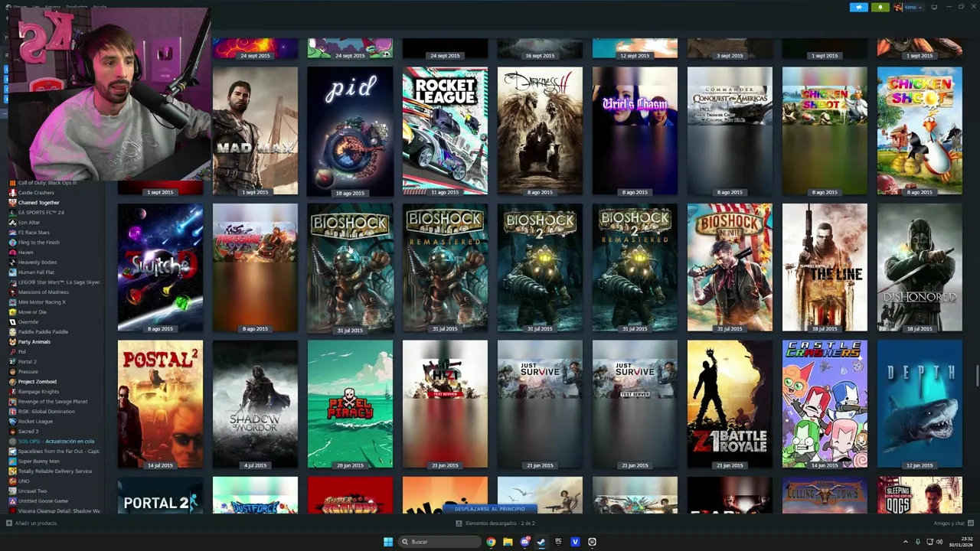Click the taskbar Buscar search box
The image size is (980, 551).
[x=441, y=542]
